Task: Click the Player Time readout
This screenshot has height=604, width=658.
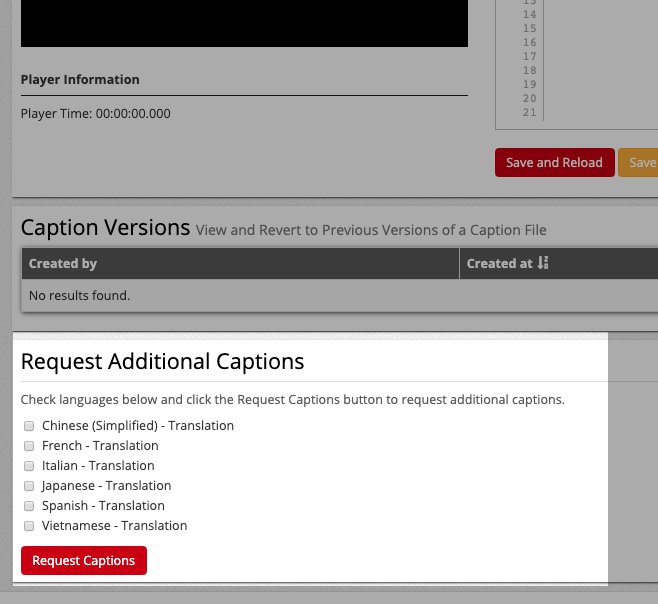Action: point(95,114)
